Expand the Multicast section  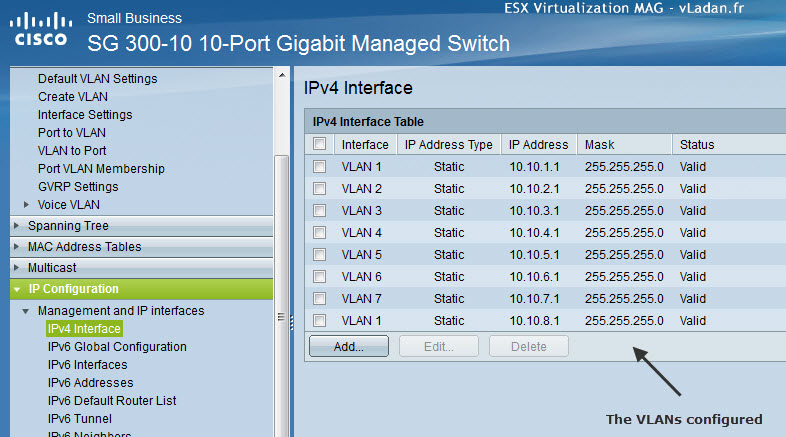(x=16, y=268)
